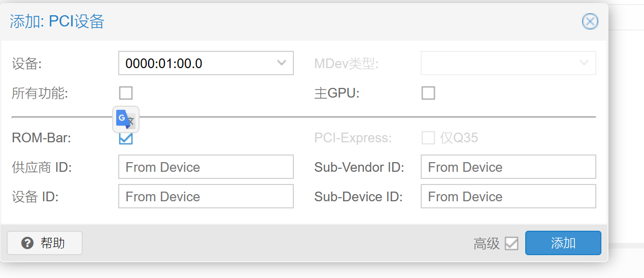Image resolution: width=644 pixels, height=278 pixels.
Task: Click into the 设备 ID field
Action: click(206, 197)
